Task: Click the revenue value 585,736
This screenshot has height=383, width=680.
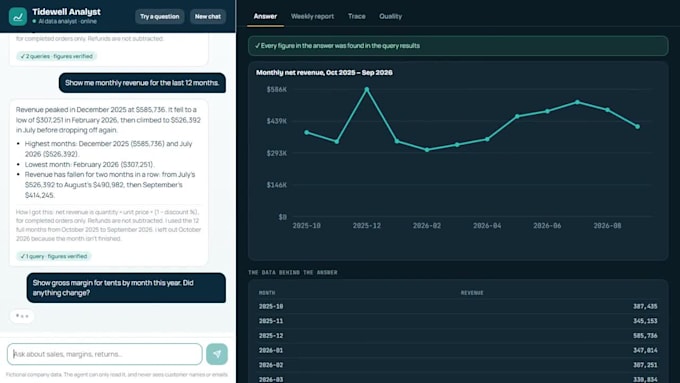Action: point(645,336)
